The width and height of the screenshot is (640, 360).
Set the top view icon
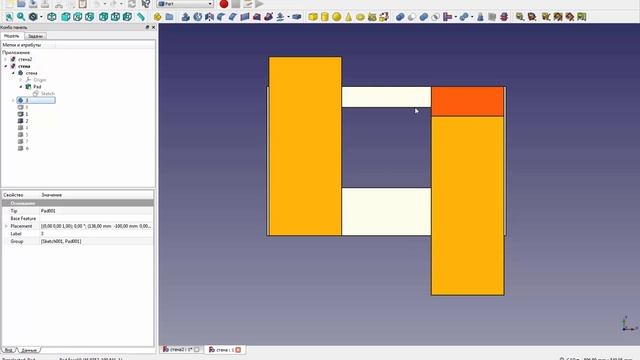tap(78, 17)
